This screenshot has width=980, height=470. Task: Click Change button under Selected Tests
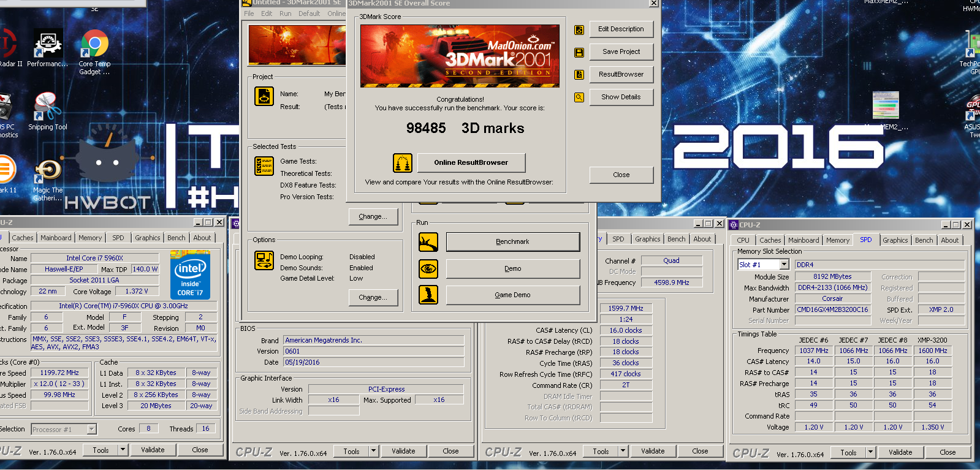pos(373,216)
